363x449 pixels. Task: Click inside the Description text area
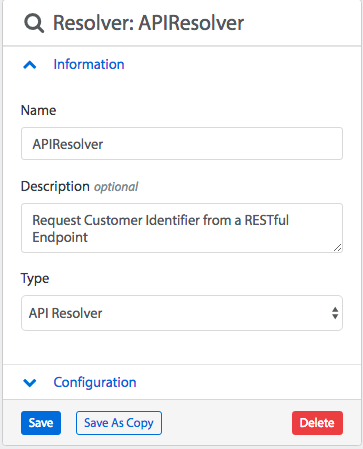click(x=182, y=228)
